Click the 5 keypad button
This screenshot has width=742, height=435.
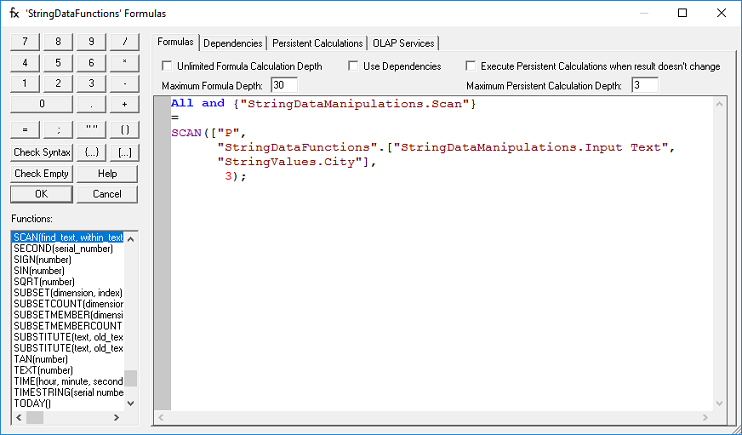point(58,62)
